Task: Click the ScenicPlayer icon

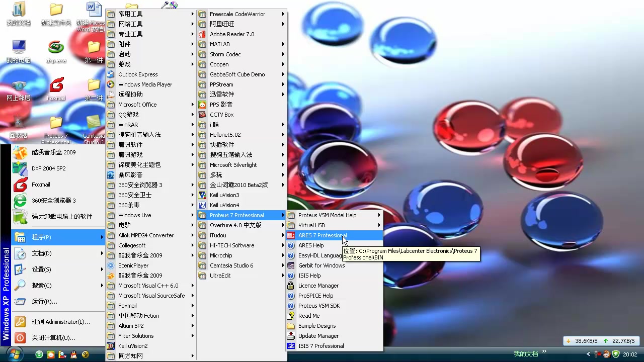Action: tap(111, 265)
